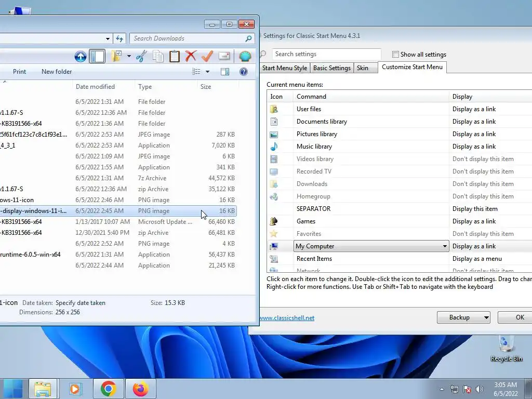Open the www.classicshell.net link
532x399 pixels.
287,318
